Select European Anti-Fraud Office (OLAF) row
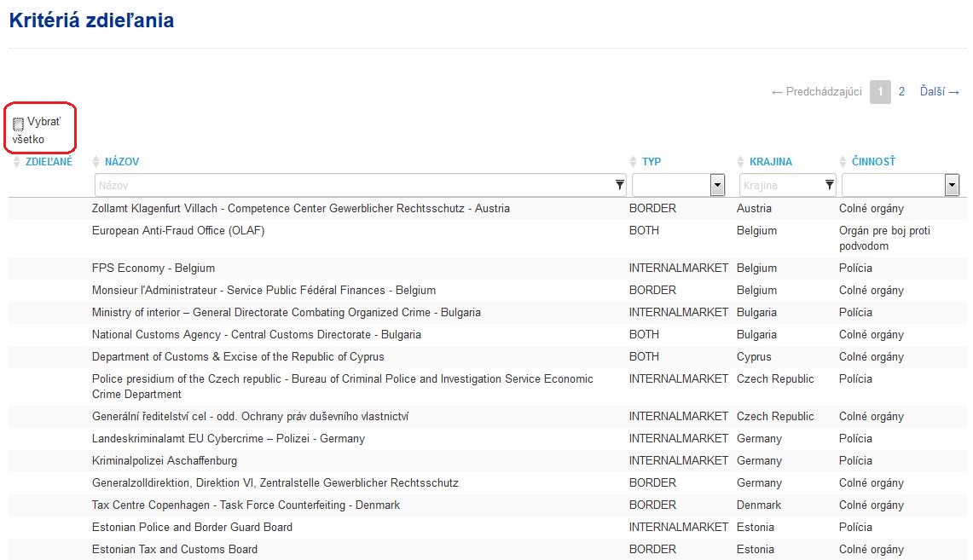Screen dimensions: 973x560 (487, 238)
